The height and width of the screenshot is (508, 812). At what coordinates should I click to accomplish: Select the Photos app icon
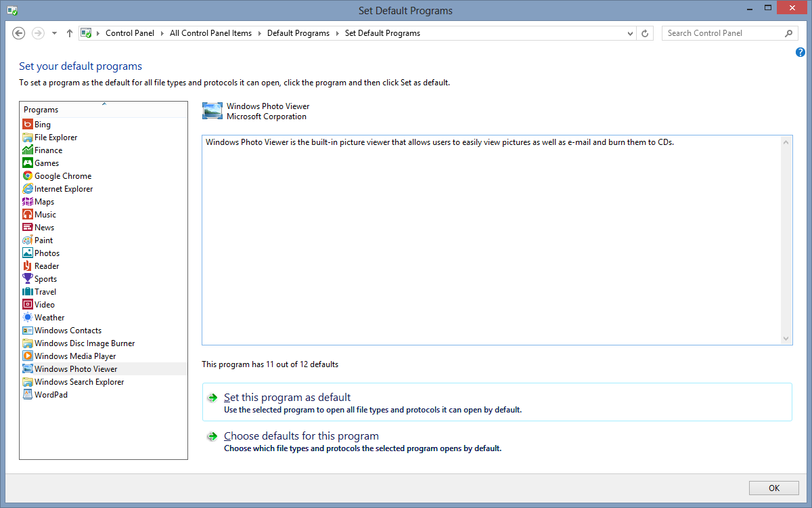tap(28, 253)
